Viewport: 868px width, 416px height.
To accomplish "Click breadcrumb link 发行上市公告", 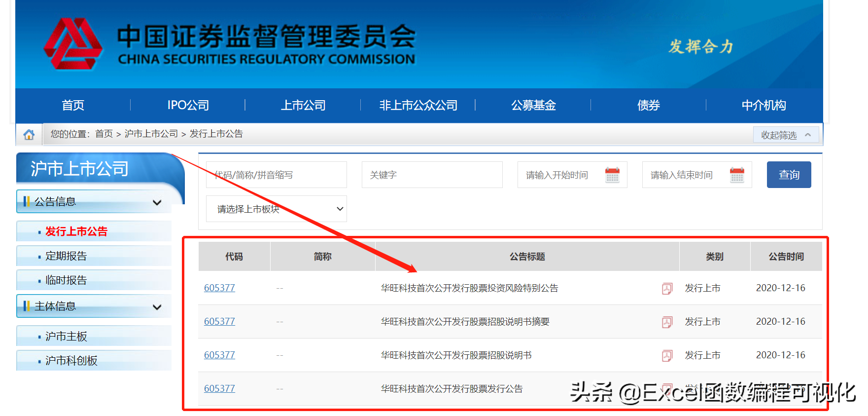I will 216,134.
